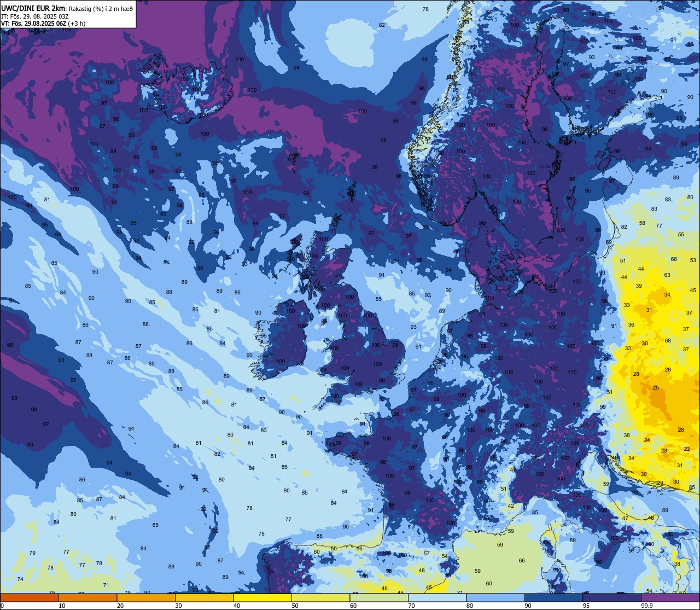The height and width of the screenshot is (610, 700).
Task: Click the '23' humidity value
Action: click(x=664, y=451)
